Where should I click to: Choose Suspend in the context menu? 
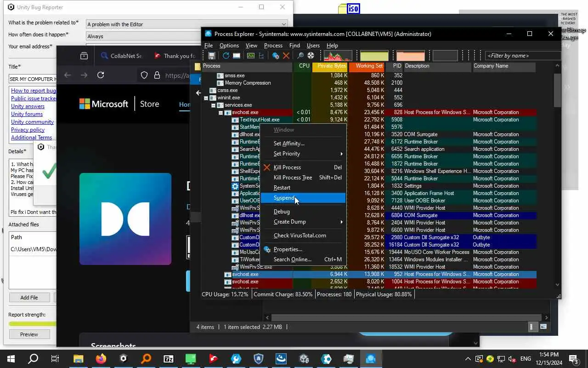[303, 198]
